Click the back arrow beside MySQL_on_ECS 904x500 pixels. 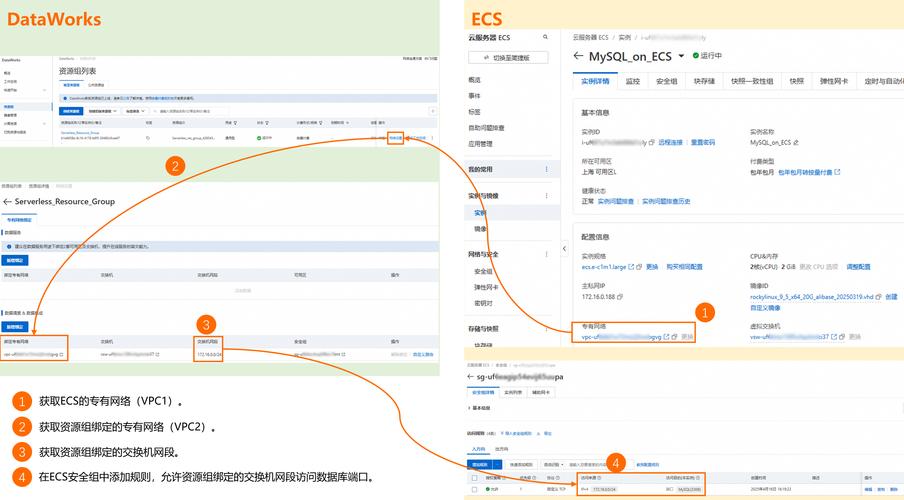tap(578, 56)
